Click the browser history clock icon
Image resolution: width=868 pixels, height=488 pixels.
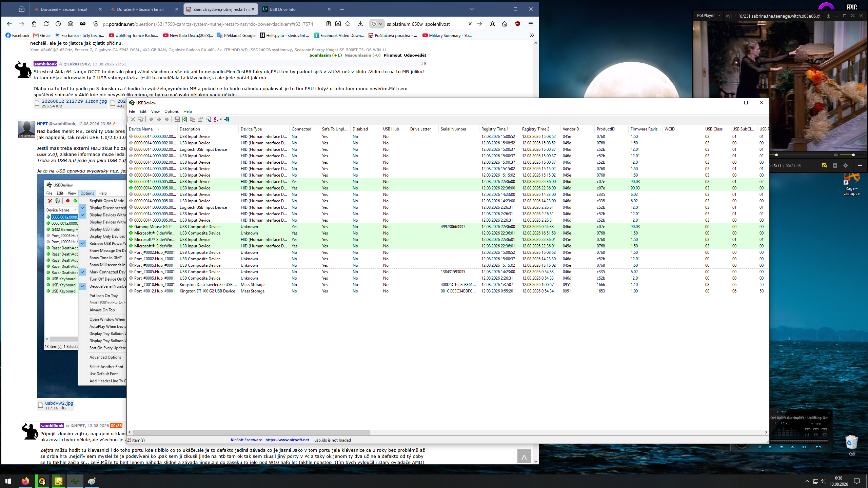[x=58, y=24]
